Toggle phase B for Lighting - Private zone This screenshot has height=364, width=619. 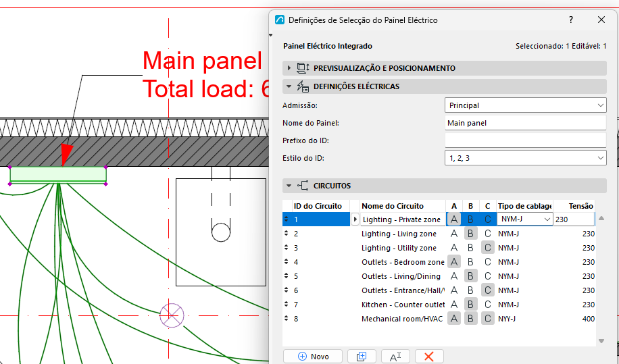(470, 219)
